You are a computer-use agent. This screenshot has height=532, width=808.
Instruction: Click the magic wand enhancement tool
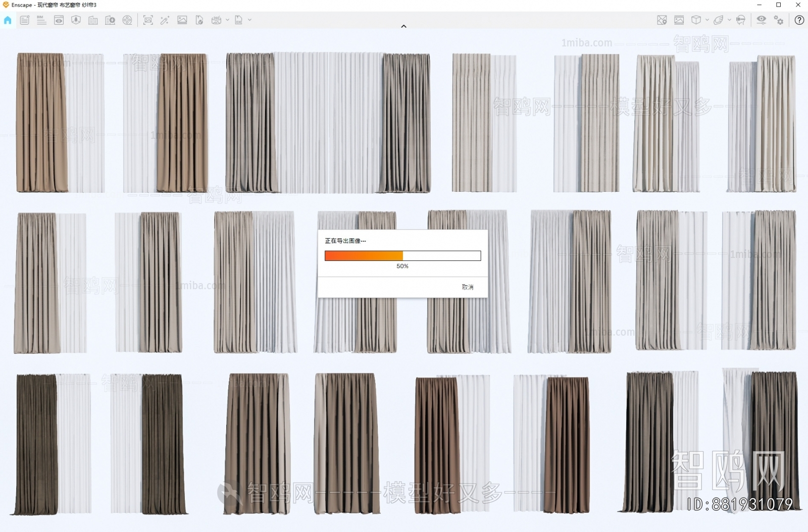pyautogui.click(x=164, y=21)
